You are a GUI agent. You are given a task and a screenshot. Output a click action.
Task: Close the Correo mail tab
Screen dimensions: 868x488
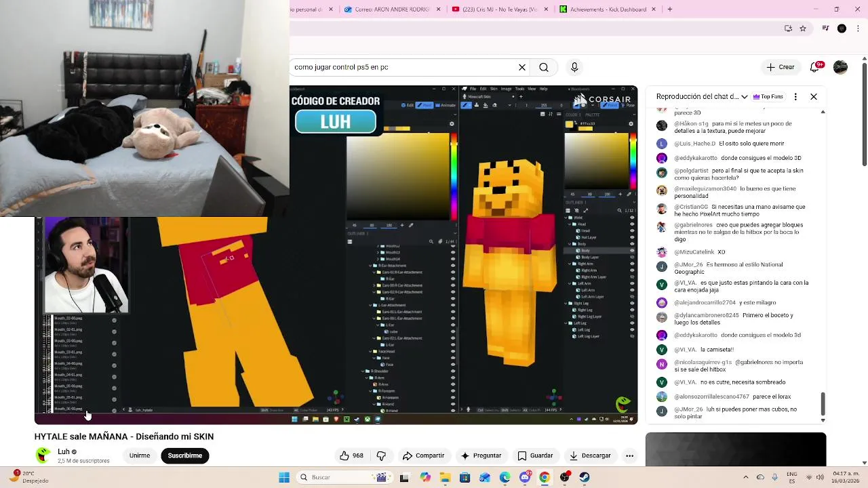pos(439,9)
